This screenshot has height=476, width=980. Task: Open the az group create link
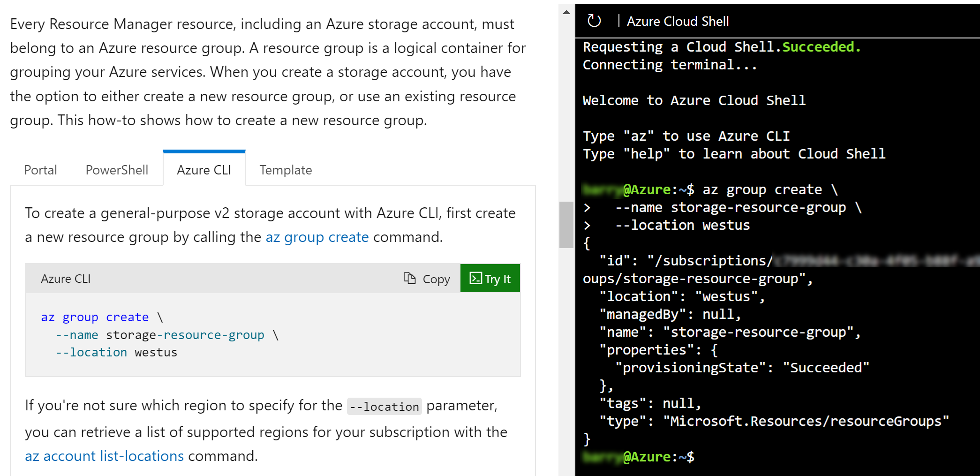(x=317, y=237)
